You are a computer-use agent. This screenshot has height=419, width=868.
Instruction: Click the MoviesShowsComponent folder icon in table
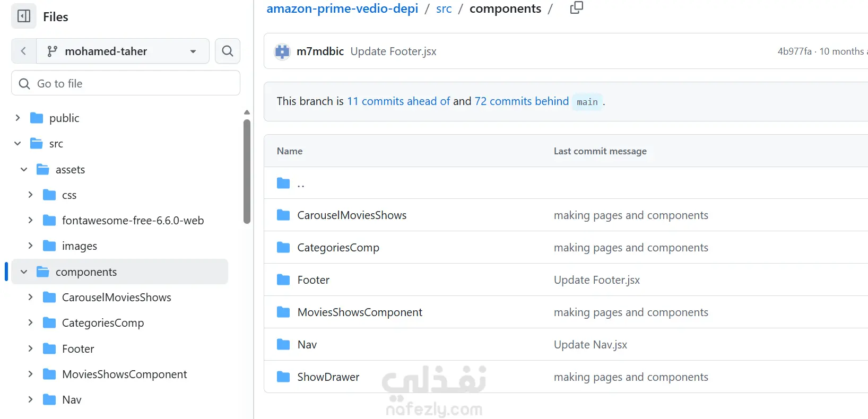283,312
